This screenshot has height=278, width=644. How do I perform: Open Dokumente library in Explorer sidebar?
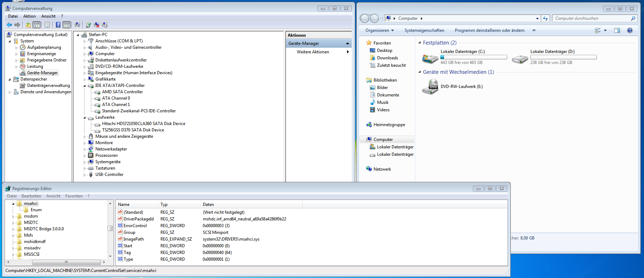tap(388, 95)
